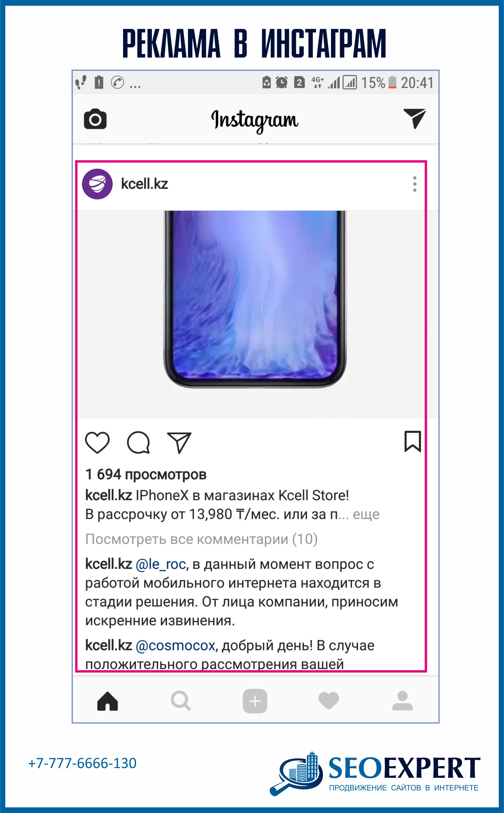Share post via paper plane outline icon

coord(179,443)
